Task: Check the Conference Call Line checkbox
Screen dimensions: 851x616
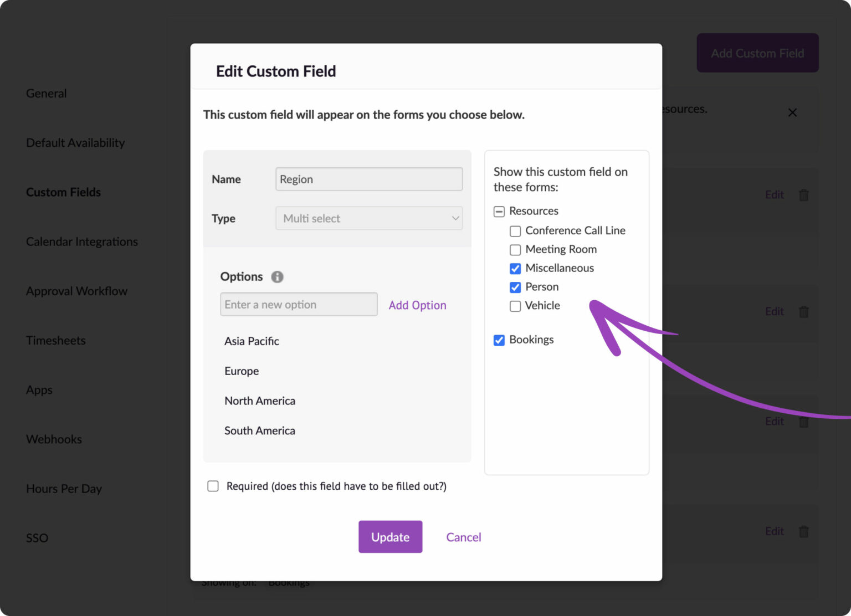Action: pyautogui.click(x=515, y=231)
